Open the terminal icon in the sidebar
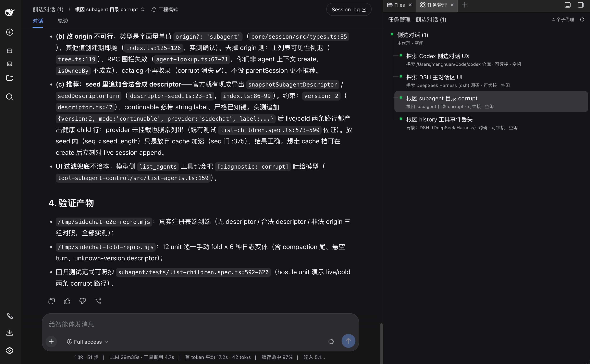590x364 pixels. (10, 64)
